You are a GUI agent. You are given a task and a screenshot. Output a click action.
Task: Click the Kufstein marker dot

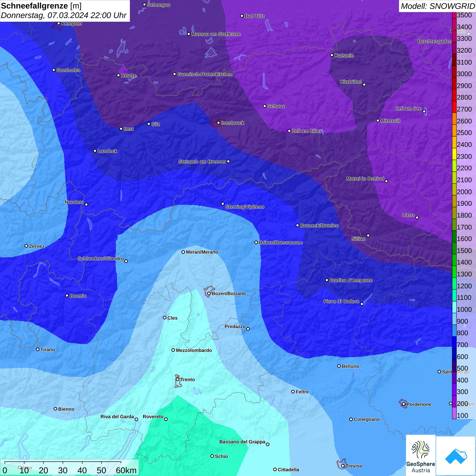click(332, 55)
